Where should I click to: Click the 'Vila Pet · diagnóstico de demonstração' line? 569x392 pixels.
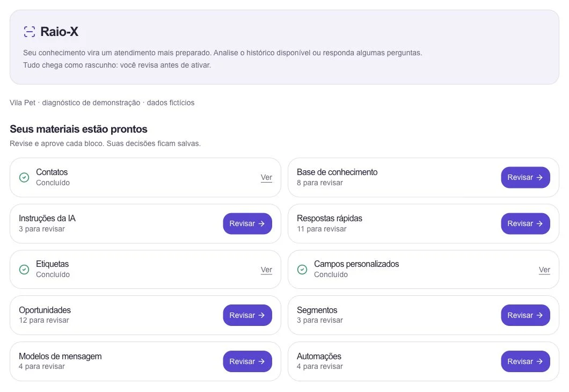[x=102, y=103]
